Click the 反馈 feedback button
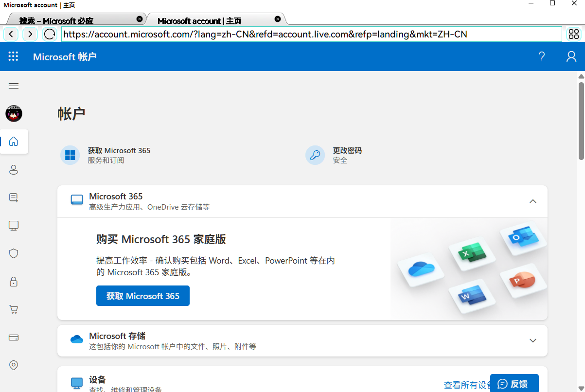Screen dimensions: 585x392 tap(514, 383)
